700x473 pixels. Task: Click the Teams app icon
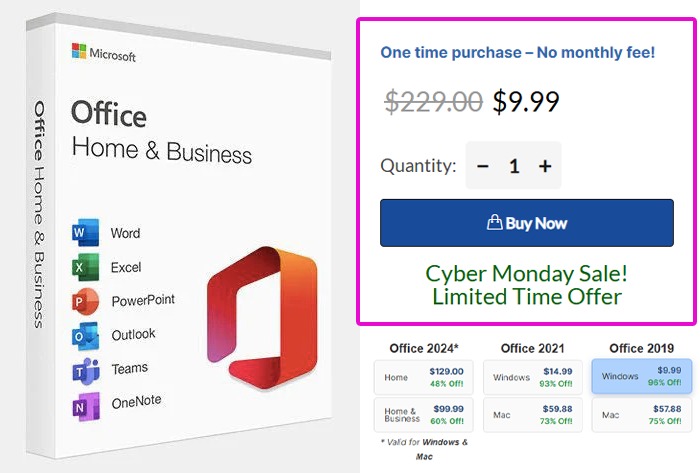(85, 369)
